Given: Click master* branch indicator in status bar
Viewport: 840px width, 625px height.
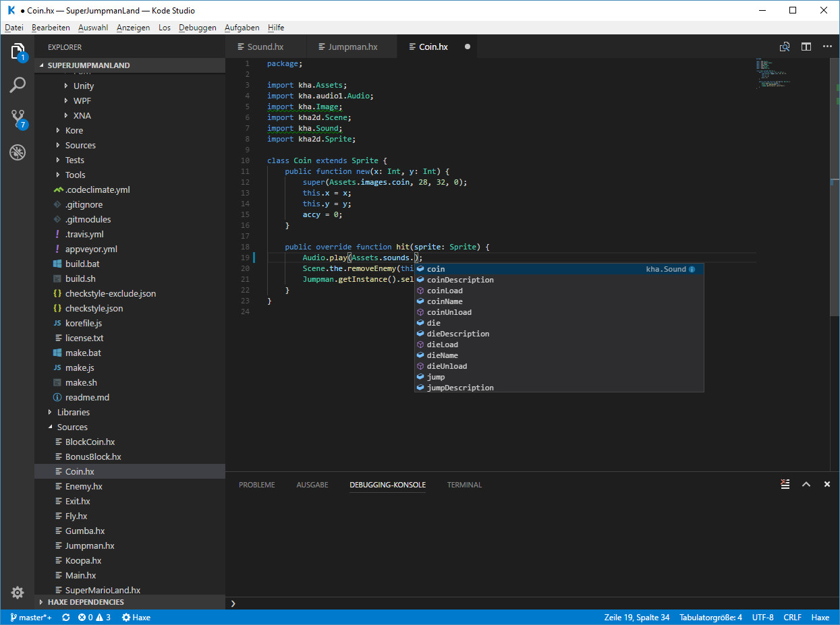Looking at the screenshot, I should click(30, 617).
